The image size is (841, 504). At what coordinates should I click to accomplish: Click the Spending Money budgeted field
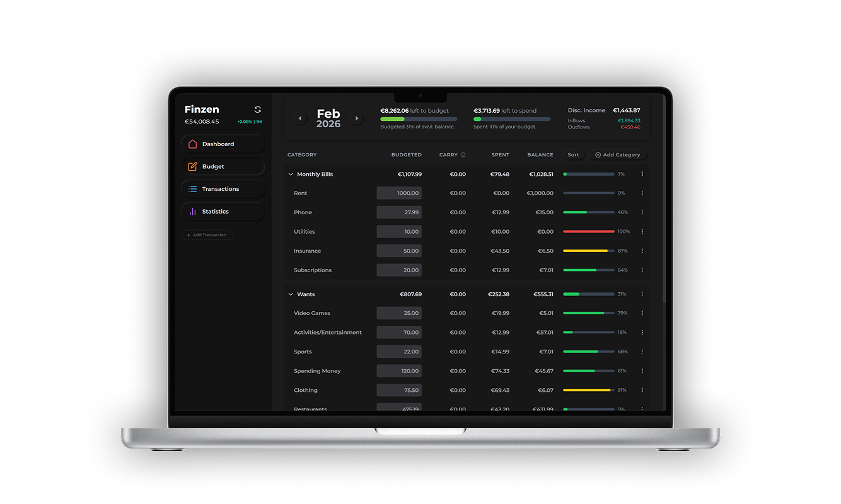pos(399,371)
